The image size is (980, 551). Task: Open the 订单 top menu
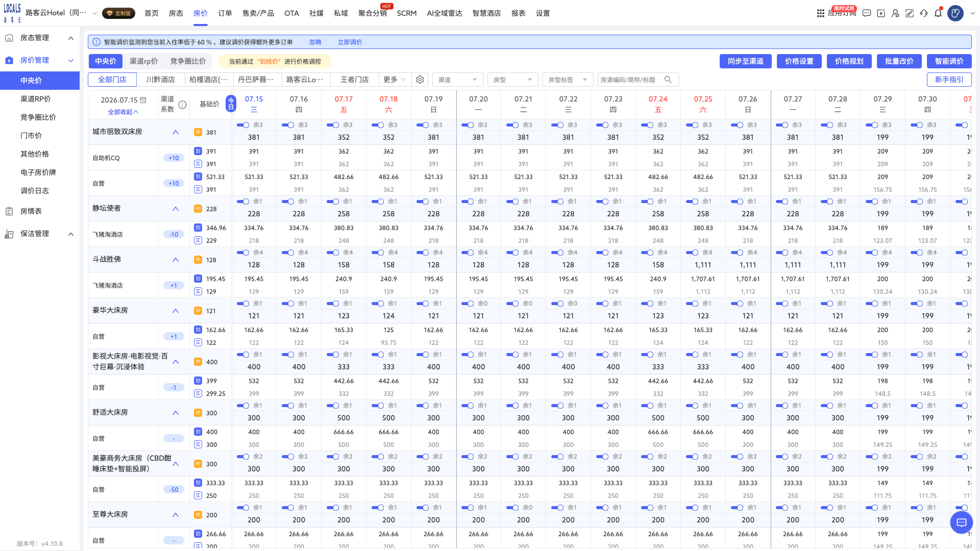(x=225, y=13)
